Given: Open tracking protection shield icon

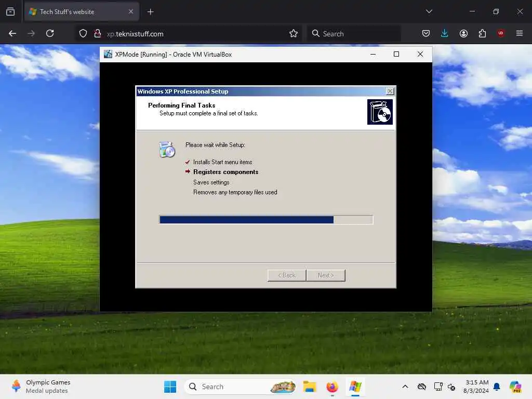Looking at the screenshot, I should point(83,33).
